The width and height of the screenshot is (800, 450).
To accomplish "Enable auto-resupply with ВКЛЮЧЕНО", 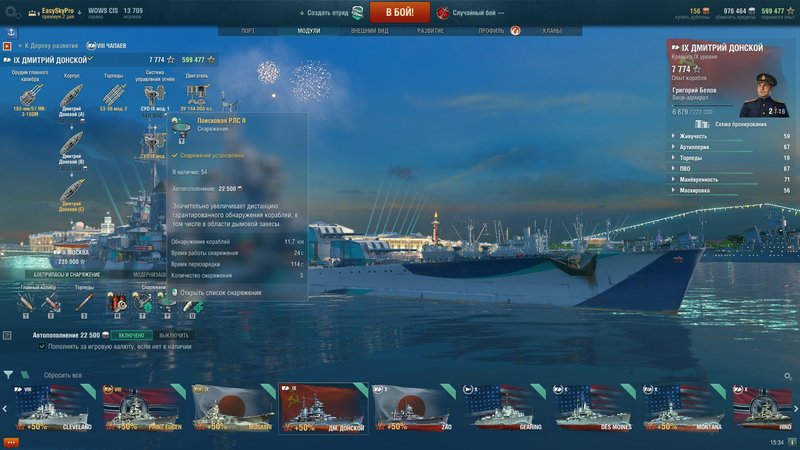I will pyautogui.click(x=132, y=335).
